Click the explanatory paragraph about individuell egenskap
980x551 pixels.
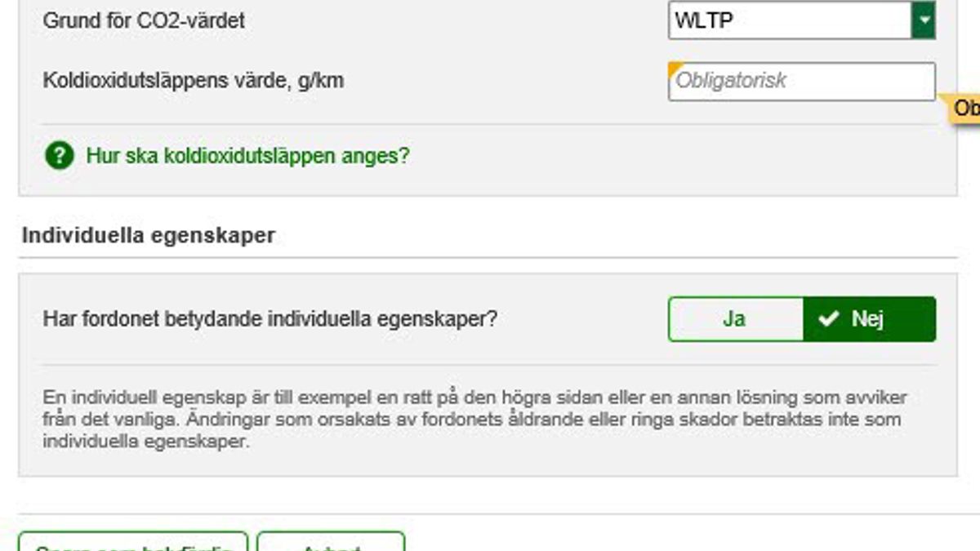pos(474,420)
